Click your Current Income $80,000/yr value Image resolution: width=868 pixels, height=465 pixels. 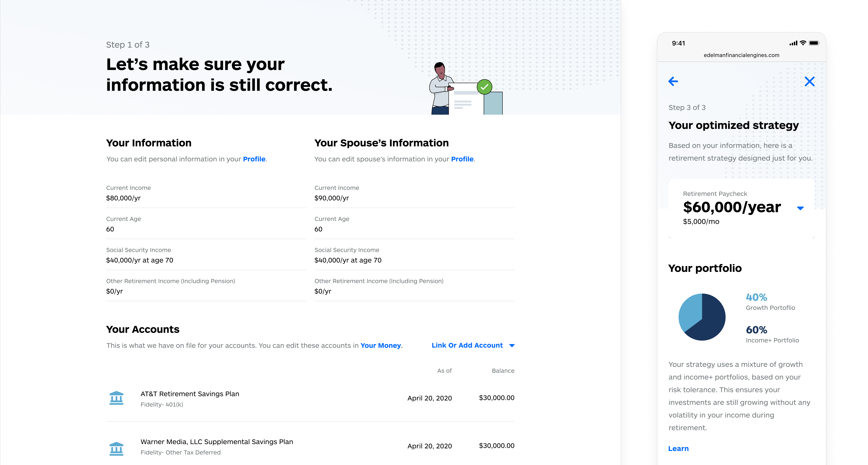point(123,198)
